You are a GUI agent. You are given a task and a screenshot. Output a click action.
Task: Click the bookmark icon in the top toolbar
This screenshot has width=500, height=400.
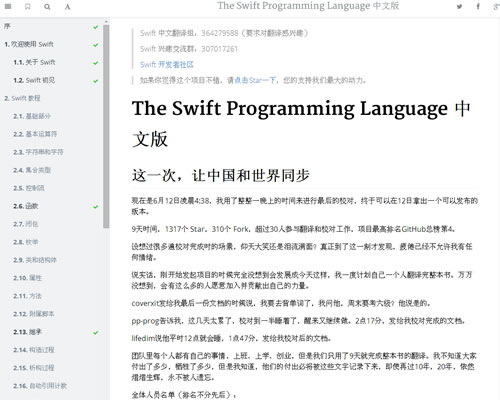coord(28,6)
